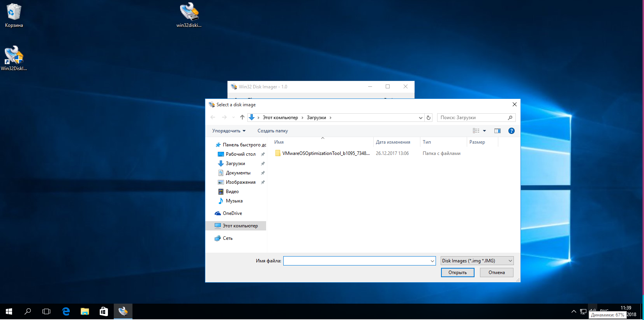
Task: Click the Открыть button
Action: [x=457, y=273]
